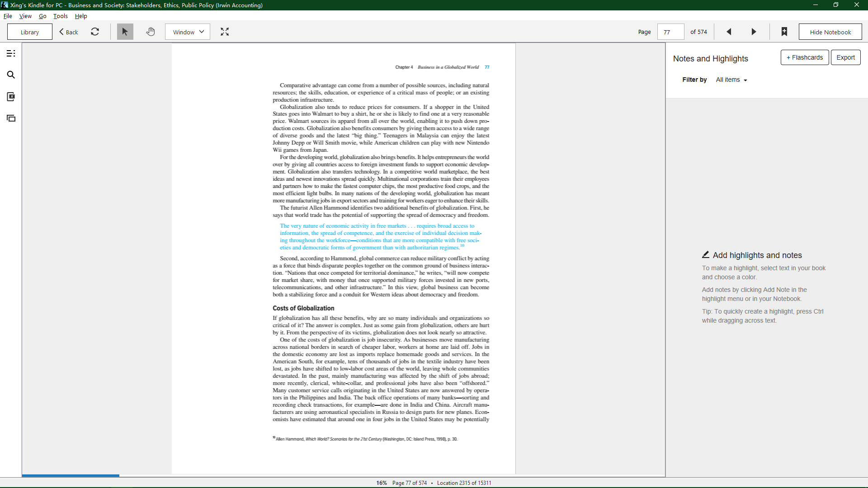
Task: Click Hide Notebook button
Action: (x=830, y=32)
